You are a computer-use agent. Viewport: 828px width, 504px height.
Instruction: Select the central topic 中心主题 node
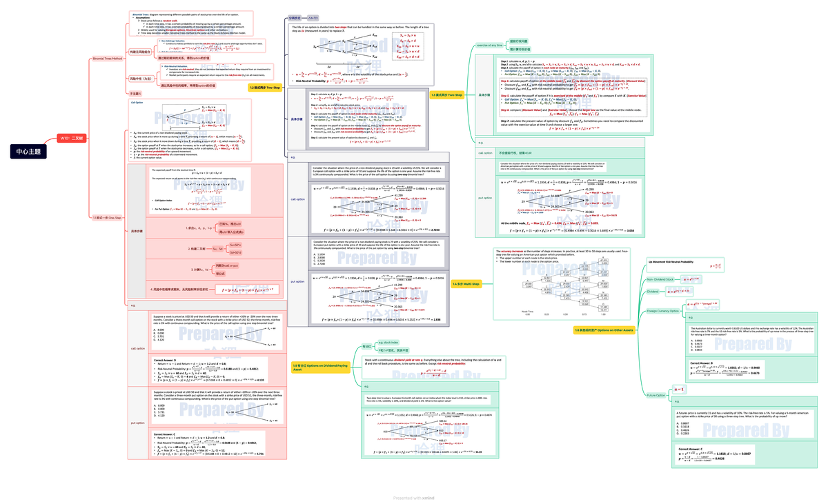pos(28,152)
